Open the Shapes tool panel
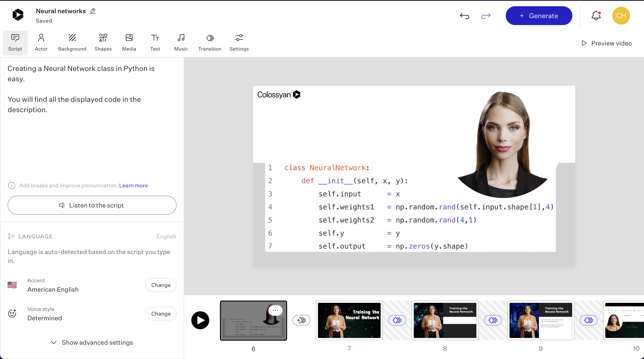This screenshot has width=644, height=359. [x=103, y=43]
